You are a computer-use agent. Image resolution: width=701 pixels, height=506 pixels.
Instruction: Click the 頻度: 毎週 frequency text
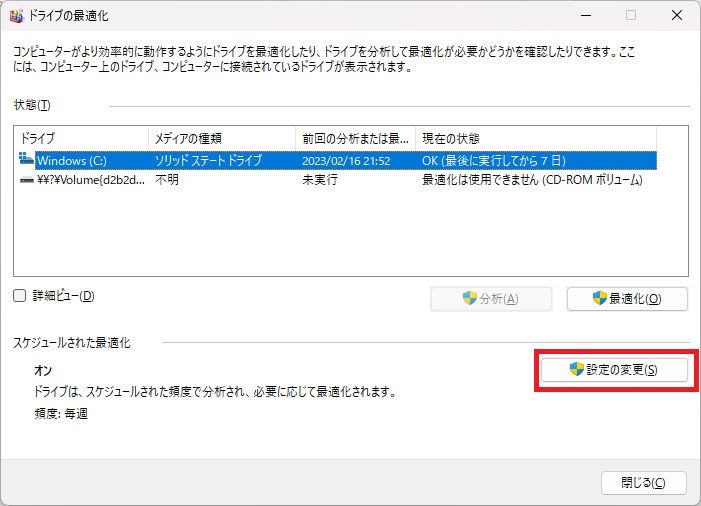61,413
